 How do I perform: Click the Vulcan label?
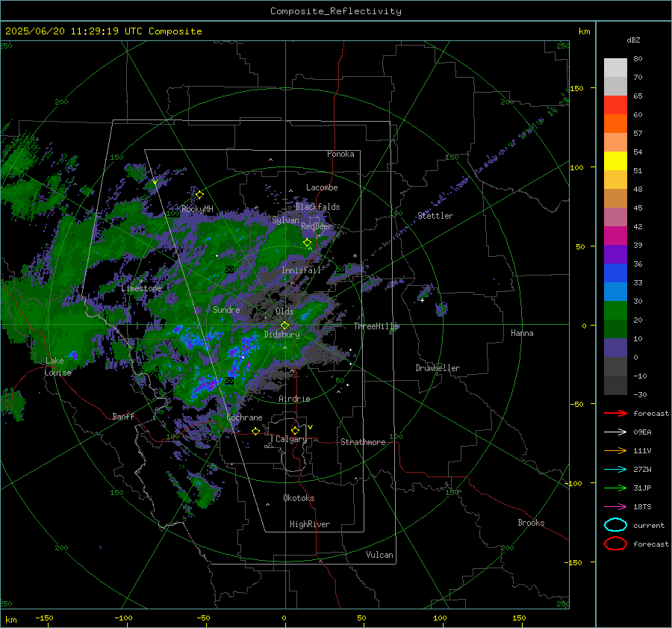pyautogui.click(x=380, y=555)
